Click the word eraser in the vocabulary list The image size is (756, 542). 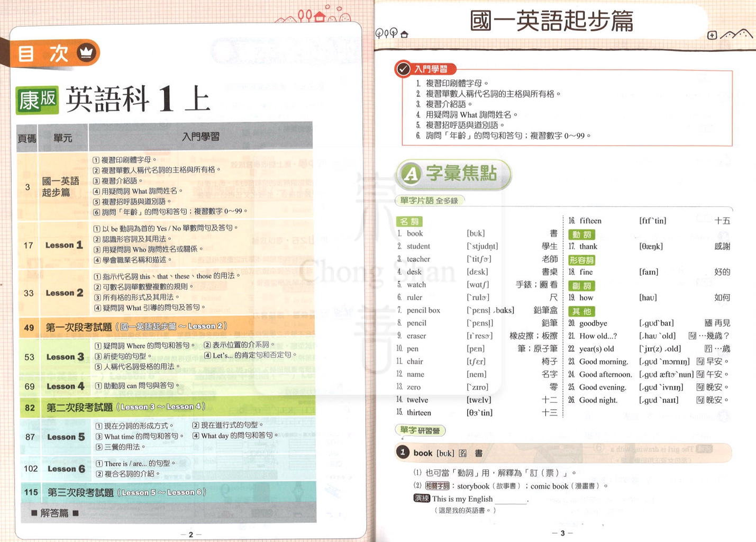pyautogui.click(x=416, y=336)
